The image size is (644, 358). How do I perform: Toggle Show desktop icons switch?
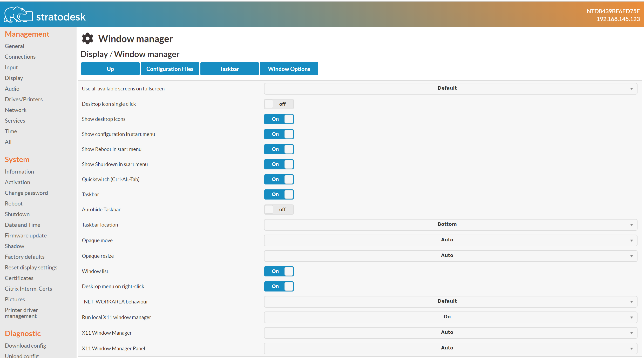coord(279,119)
